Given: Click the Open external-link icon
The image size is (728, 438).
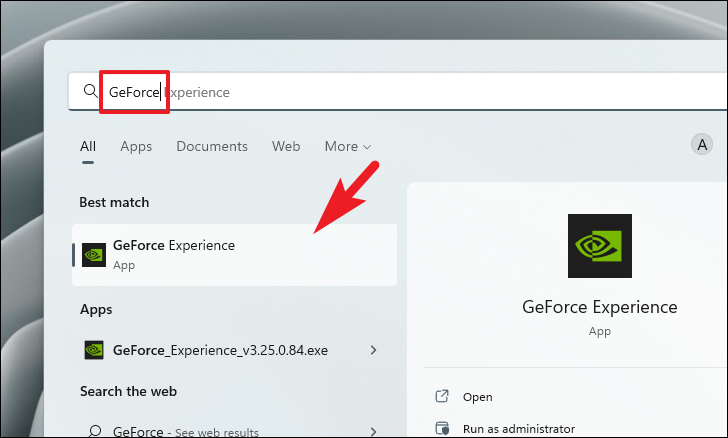Looking at the screenshot, I should tap(442, 396).
